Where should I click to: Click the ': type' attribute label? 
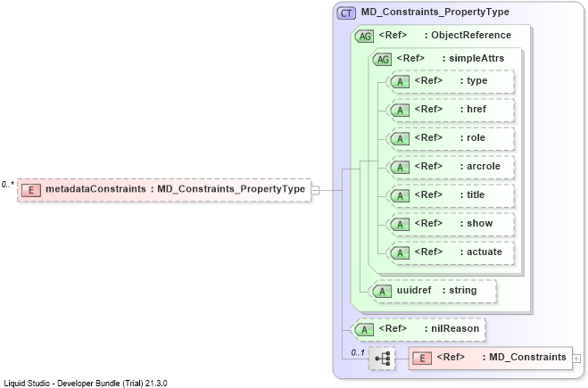click(474, 81)
